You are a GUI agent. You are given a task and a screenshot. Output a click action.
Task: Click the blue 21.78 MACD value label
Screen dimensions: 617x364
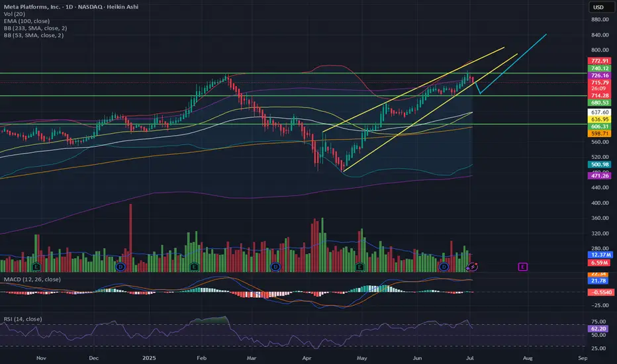[598, 281]
